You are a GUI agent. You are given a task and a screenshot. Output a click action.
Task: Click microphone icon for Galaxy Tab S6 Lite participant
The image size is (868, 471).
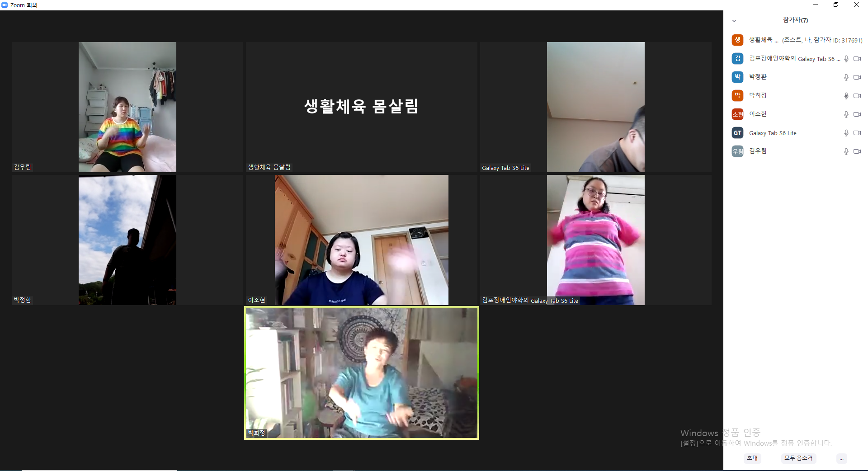[846, 133]
